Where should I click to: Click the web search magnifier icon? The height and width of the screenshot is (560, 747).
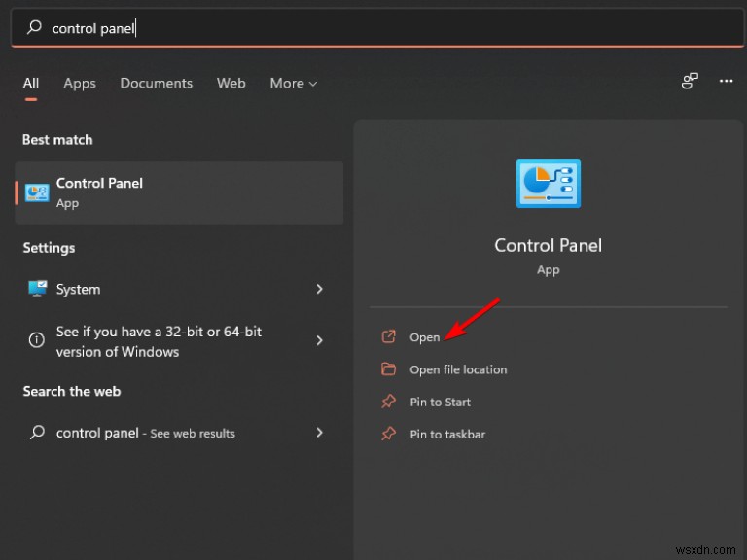pos(37,433)
